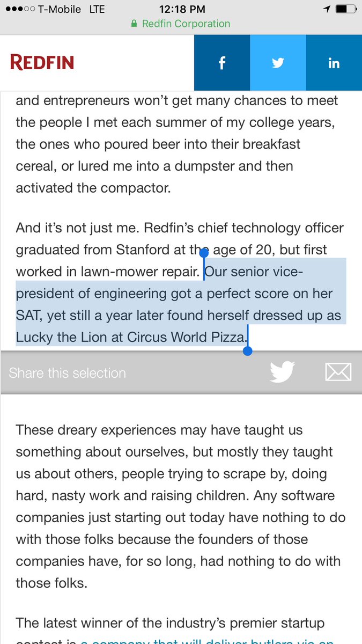Tap the Redfin logo
The height and width of the screenshot is (644, 362).
pyautogui.click(x=42, y=63)
